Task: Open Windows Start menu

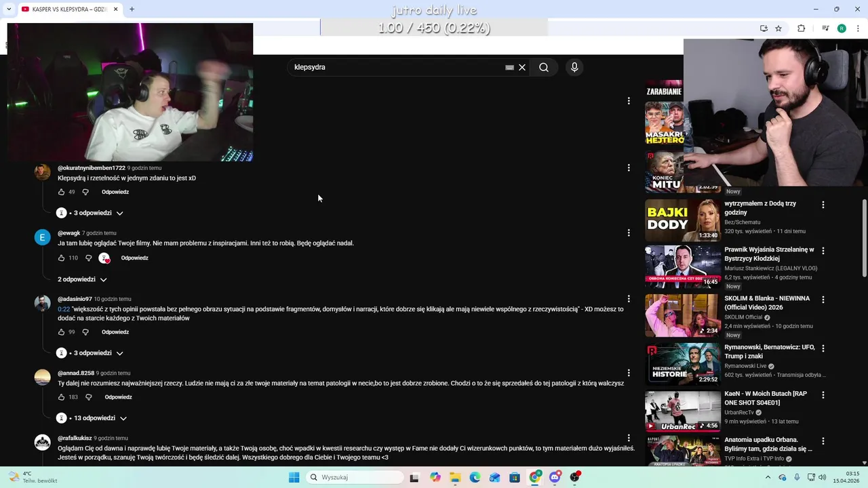Action: pyautogui.click(x=294, y=477)
